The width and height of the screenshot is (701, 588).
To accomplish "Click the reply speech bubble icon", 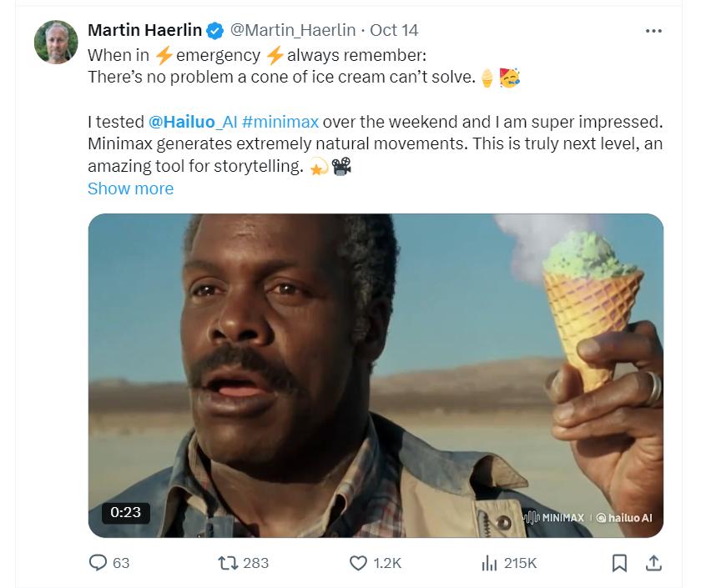I will pos(99,563).
